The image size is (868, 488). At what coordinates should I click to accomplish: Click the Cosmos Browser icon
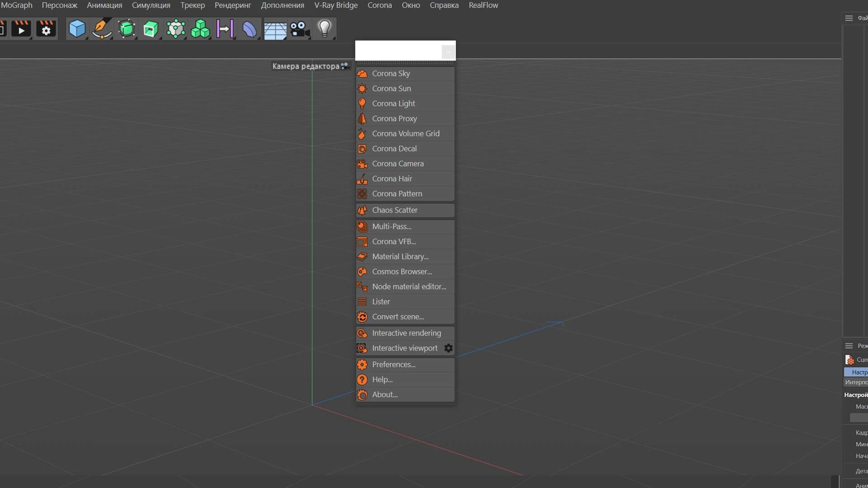point(362,272)
